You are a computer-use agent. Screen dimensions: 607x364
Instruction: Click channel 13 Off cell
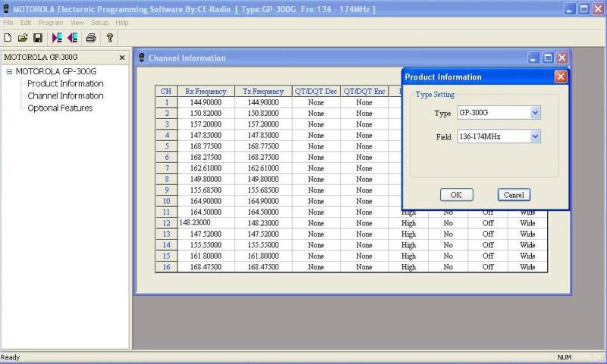coord(488,234)
